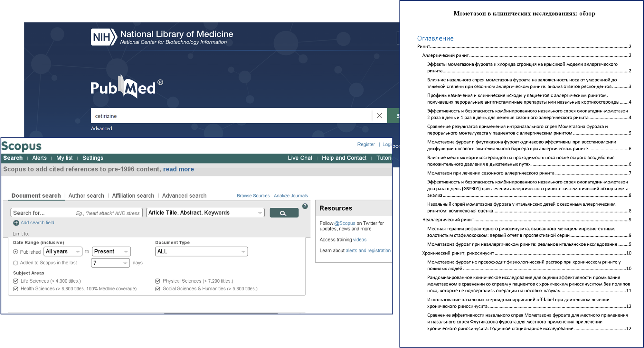Open the 7 days dropdown
This screenshot has width=644, height=348.
[110, 263]
